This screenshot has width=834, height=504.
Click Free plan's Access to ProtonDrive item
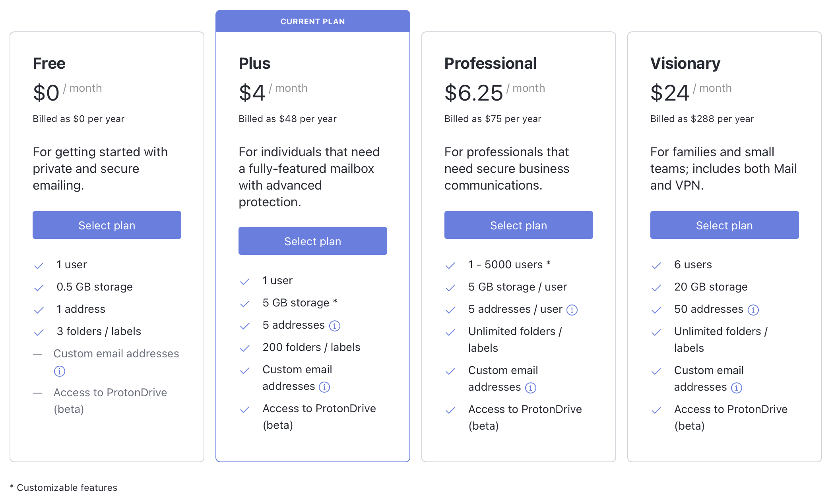coord(111,401)
